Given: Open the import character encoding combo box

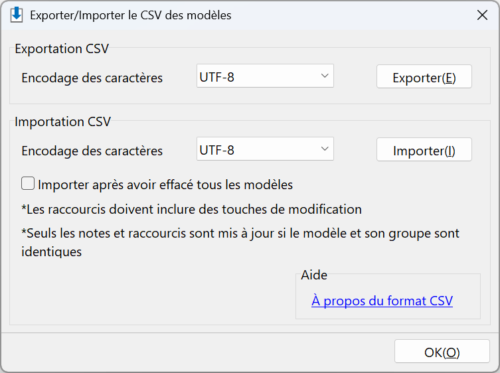Looking at the screenshot, I should [265, 149].
